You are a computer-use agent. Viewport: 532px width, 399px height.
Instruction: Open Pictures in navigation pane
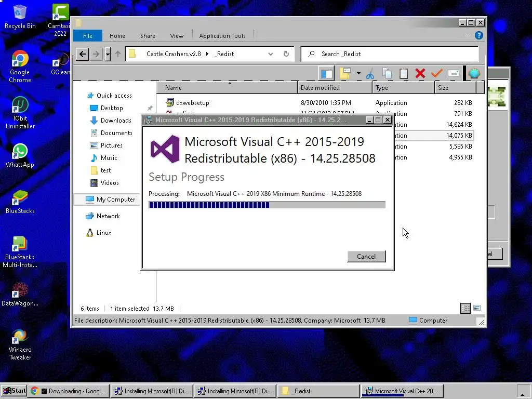click(106, 145)
